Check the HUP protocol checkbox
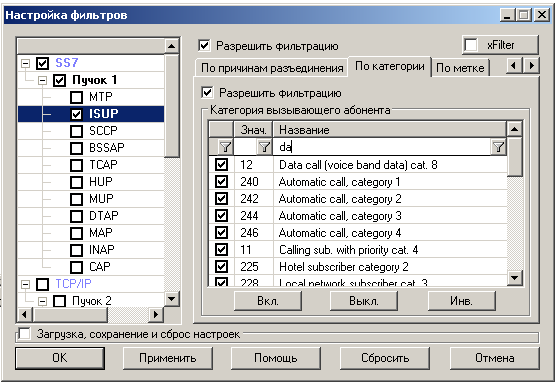The height and width of the screenshot is (383, 555). [x=76, y=182]
